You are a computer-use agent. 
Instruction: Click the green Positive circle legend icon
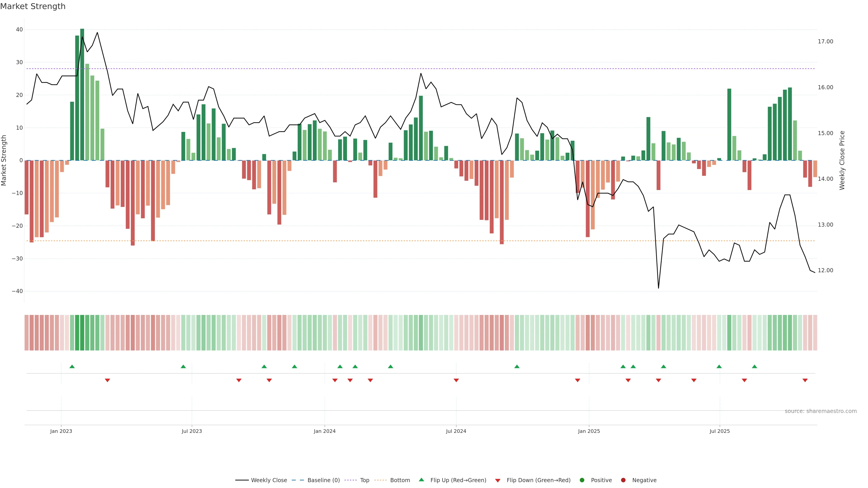pyautogui.click(x=582, y=480)
